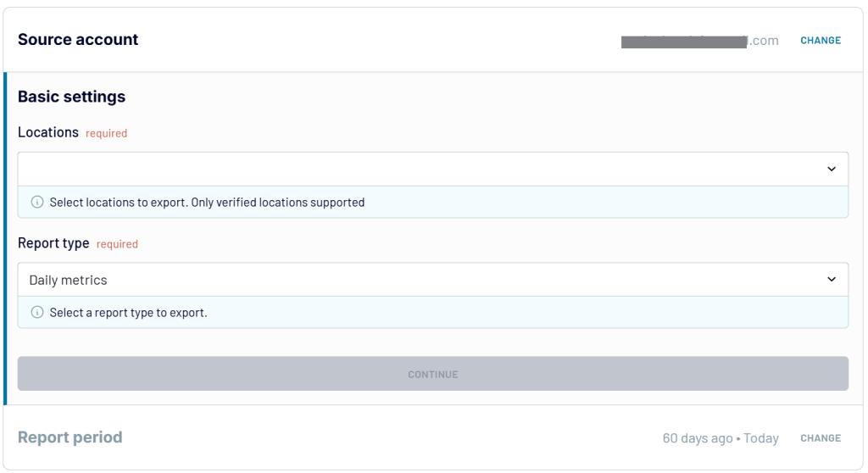868x473 pixels.
Task: Open the Report type dropdown showing Daily metrics
Action: tap(433, 280)
